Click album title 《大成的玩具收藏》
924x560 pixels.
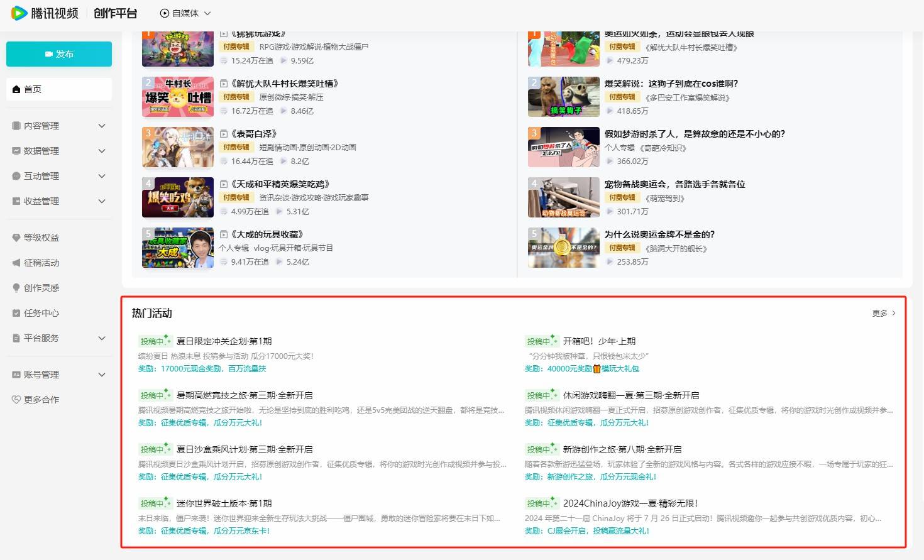pos(267,234)
